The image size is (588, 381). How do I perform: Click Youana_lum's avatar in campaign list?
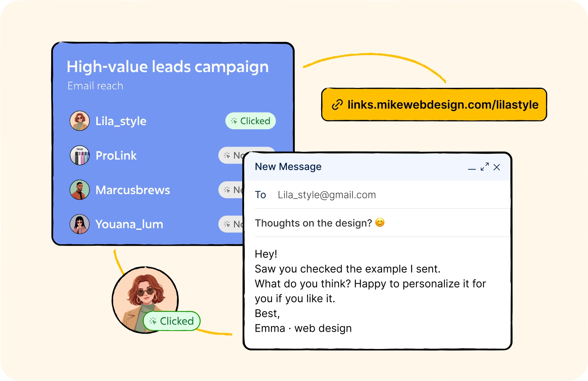[x=80, y=224]
